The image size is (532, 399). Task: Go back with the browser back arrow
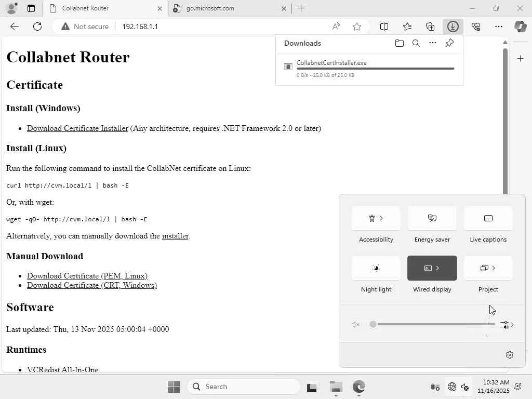(14, 26)
